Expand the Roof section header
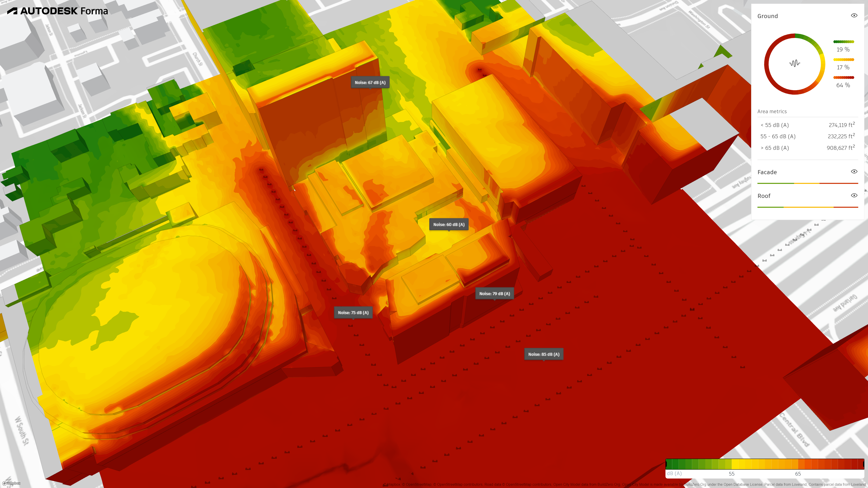Image resolution: width=868 pixels, height=488 pixels. coord(764,196)
